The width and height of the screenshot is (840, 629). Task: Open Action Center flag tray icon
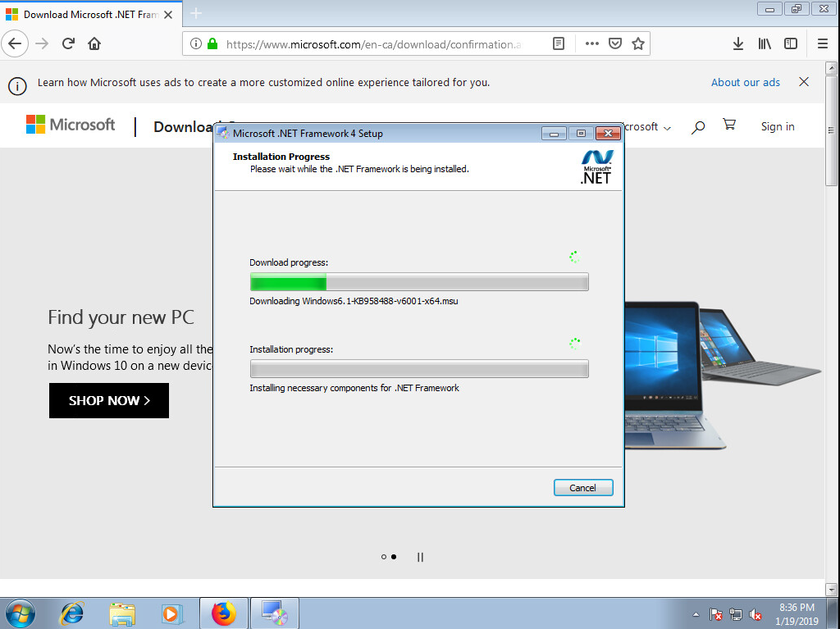coord(715,614)
